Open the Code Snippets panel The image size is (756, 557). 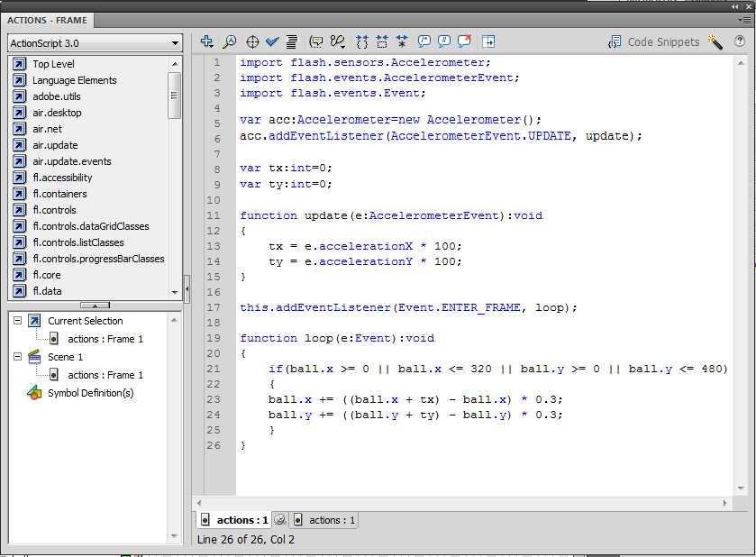(x=653, y=42)
